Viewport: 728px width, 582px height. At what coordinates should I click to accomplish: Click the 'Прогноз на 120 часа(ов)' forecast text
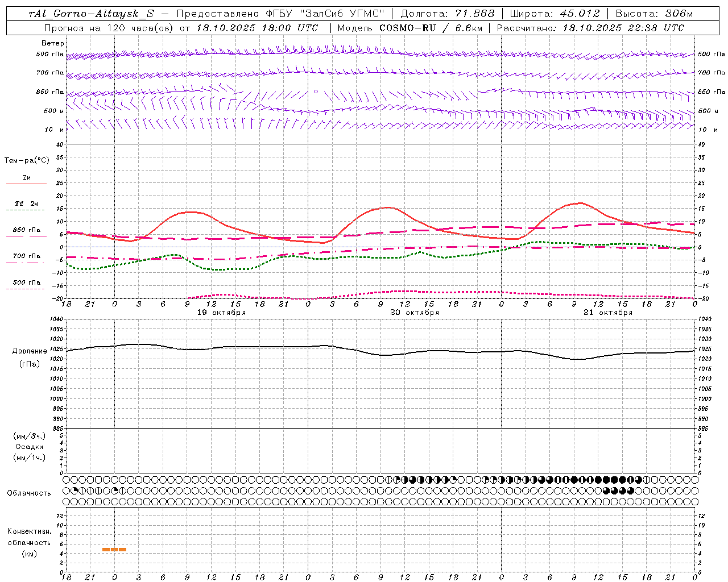pyautogui.click(x=110, y=28)
